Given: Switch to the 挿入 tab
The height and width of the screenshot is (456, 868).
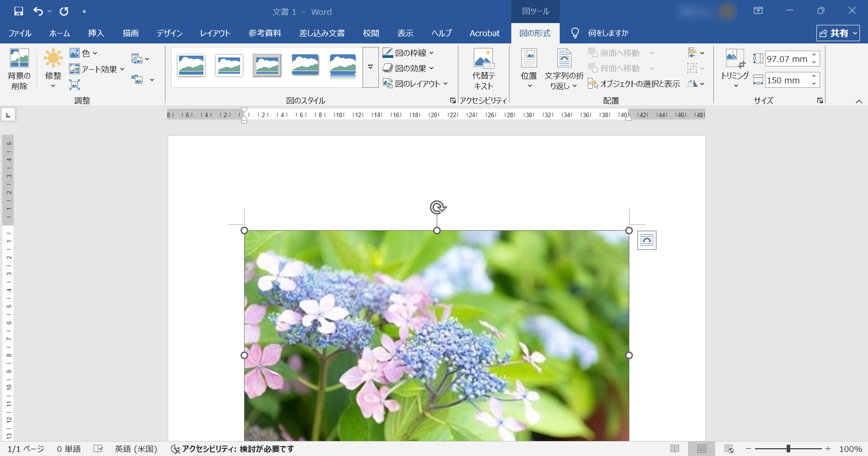Looking at the screenshot, I should [x=96, y=33].
